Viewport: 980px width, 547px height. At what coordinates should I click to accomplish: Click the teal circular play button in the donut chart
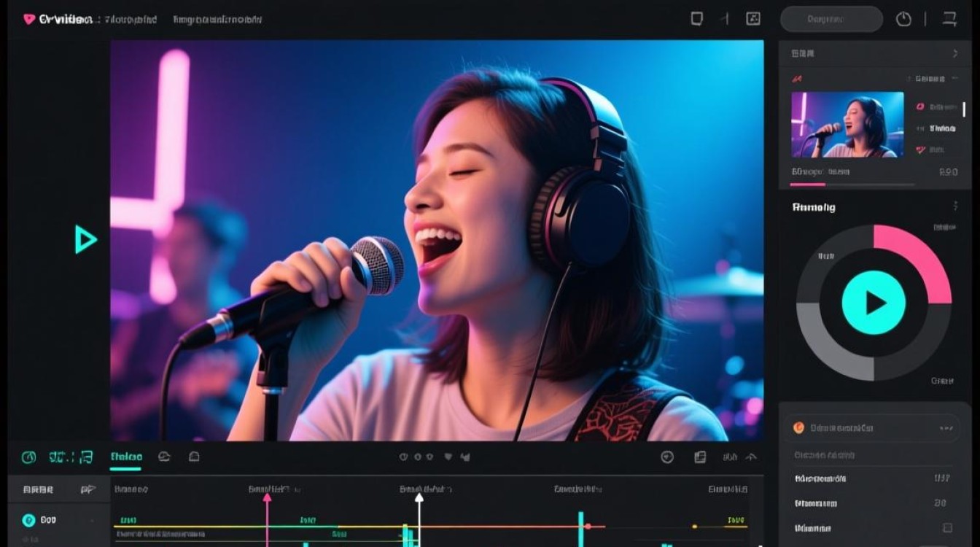coord(874,303)
